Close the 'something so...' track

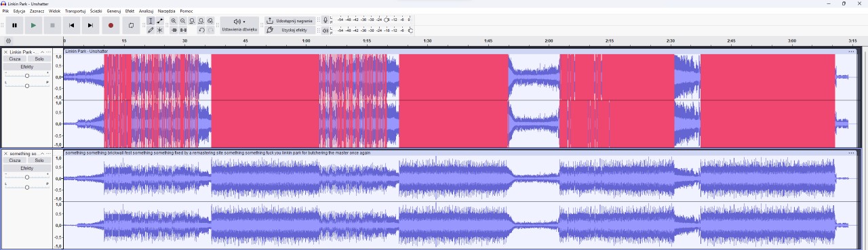click(6, 154)
